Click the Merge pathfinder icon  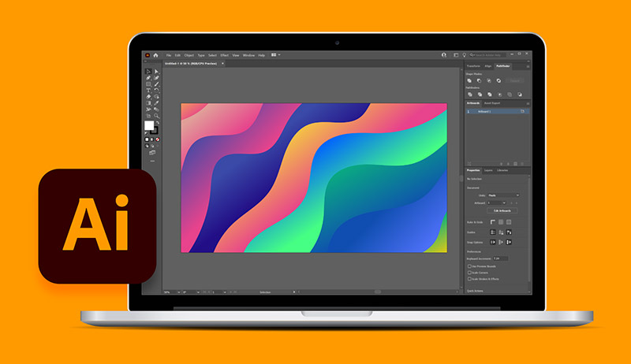coord(490,95)
